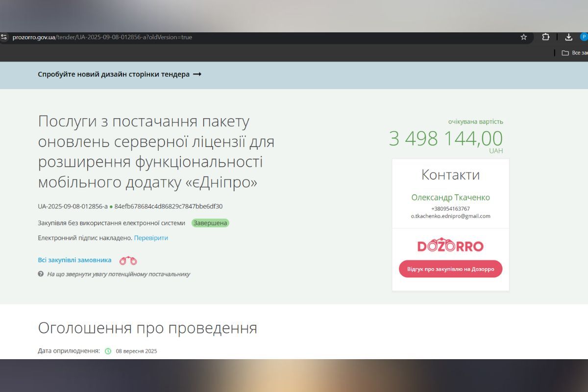Click 'Перевірити' to check the electronic signature
Viewport: 588px width, 392px height.
click(x=151, y=238)
